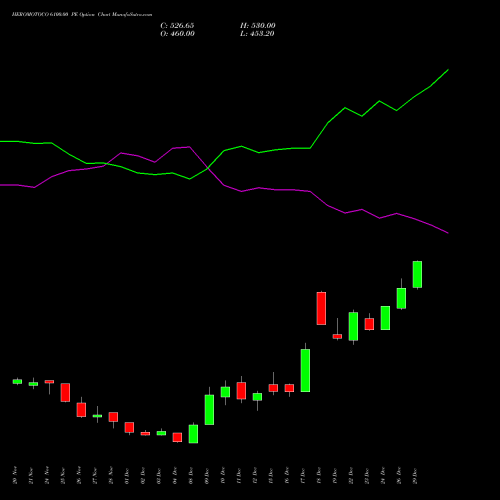Click the large red candle for 18 Dec
Image resolution: width=500 pixels, height=500 pixels.
(321, 308)
